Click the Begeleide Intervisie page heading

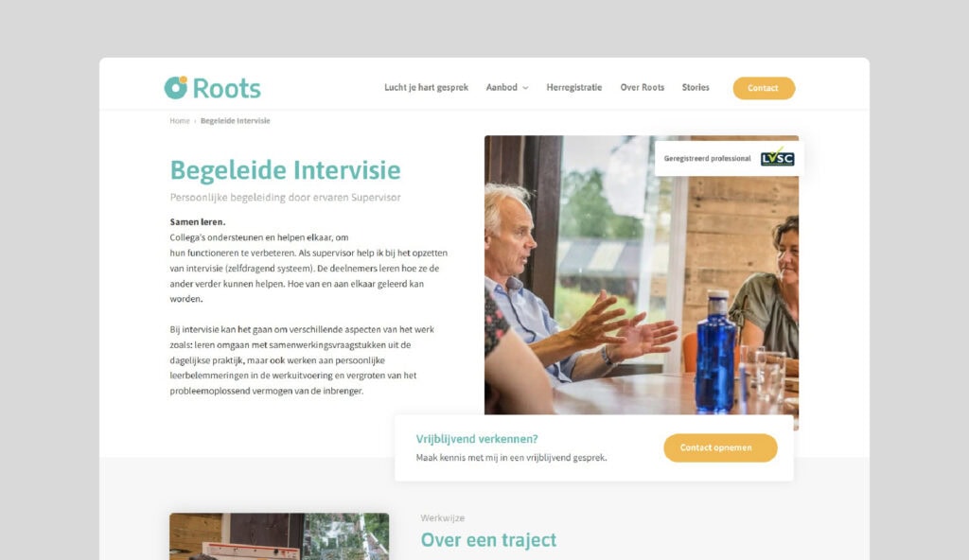pyautogui.click(x=285, y=170)
